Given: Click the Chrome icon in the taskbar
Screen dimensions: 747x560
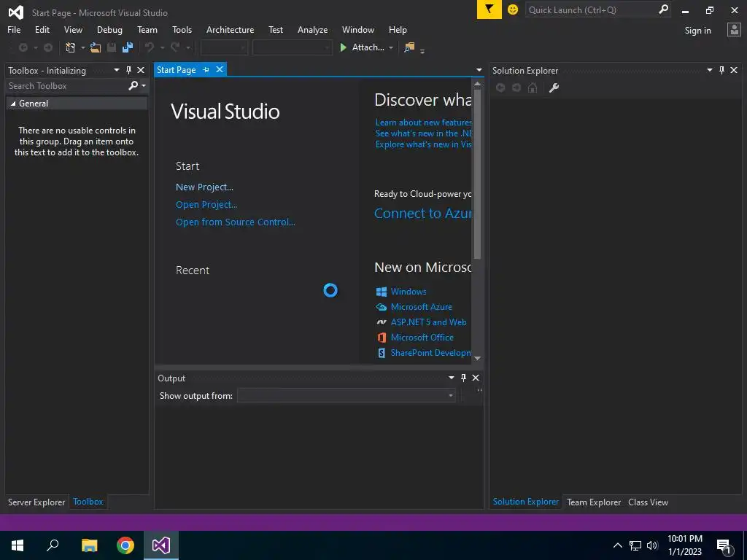Looking at the screenshot, I should coord(125,545).
